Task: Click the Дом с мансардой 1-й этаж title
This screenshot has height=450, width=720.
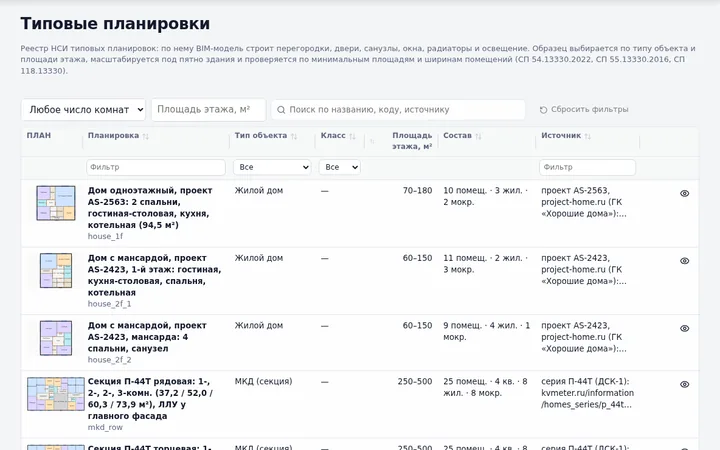Action: click(154, 275)
